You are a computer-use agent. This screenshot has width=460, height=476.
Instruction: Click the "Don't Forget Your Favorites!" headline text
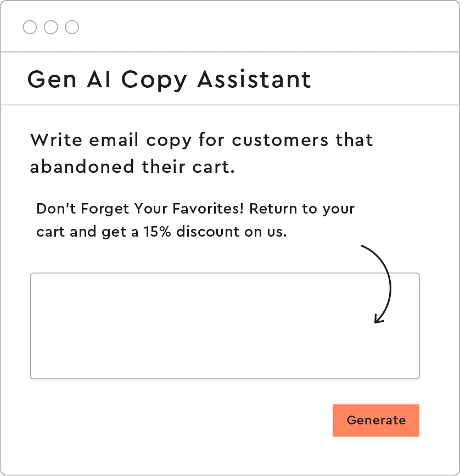[140, 209]
